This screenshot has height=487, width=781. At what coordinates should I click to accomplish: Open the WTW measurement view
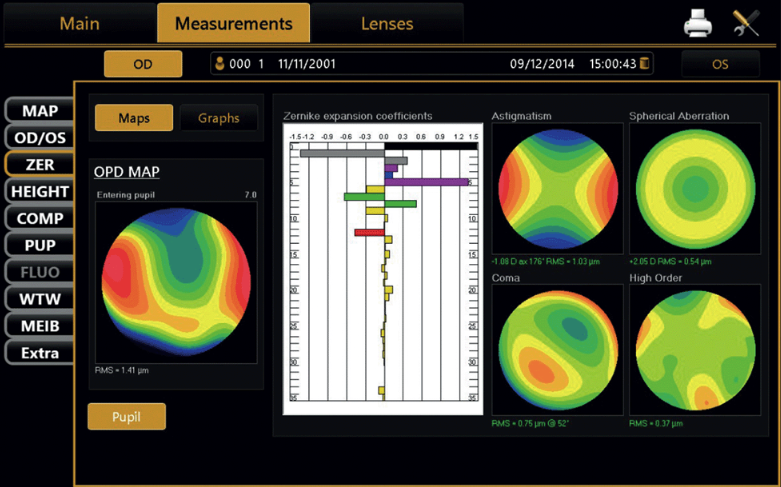click(40, 298)
